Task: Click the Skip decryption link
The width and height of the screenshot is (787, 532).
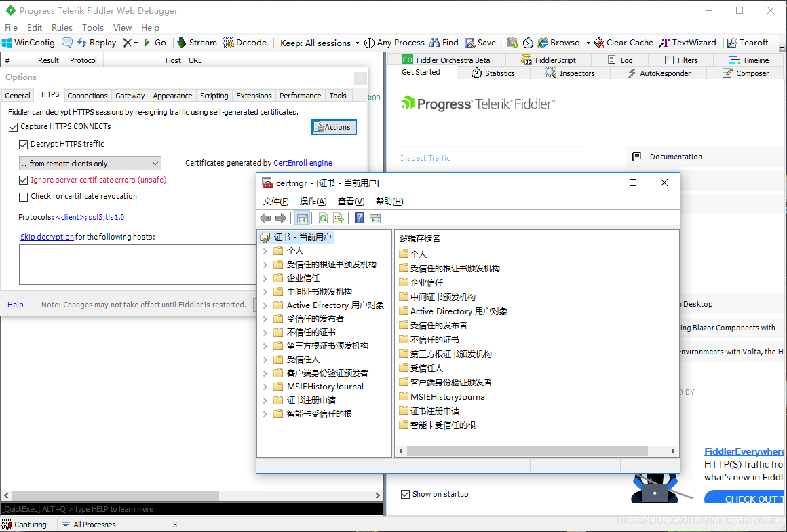Action: 47,237
